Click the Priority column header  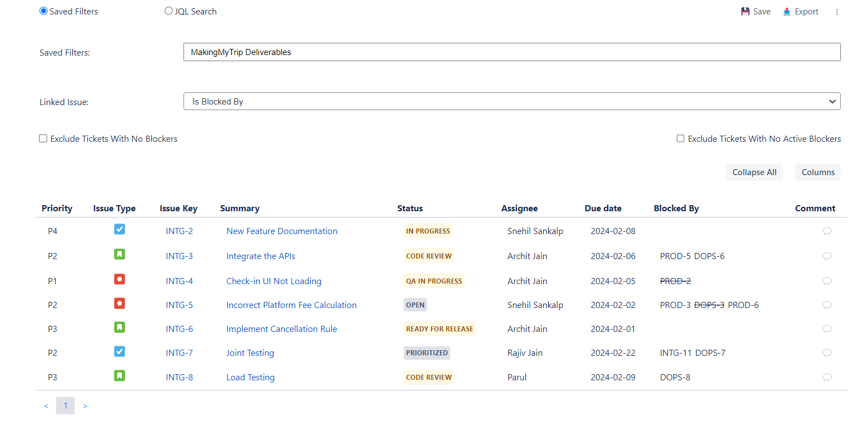(57, 208)
